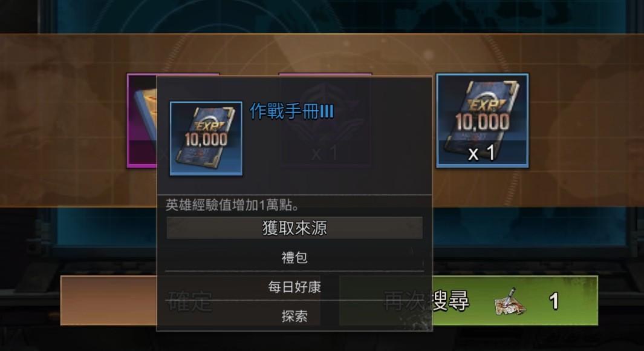Viewport: 644px width, 351px height.
Task: Click the search ticket count 1
Action: pyautogui.click(x=554, y=301)
